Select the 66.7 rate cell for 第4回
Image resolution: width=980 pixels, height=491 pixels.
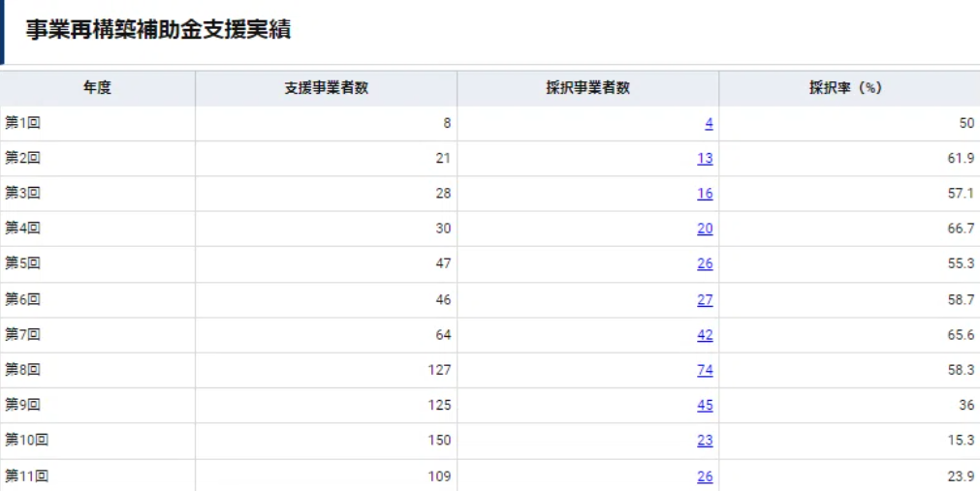tap(961, 229)
